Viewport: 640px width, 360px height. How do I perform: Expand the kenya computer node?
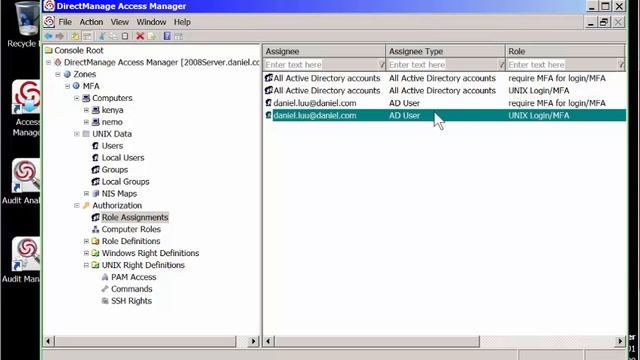pyautogui.click(x=86, y=110)
